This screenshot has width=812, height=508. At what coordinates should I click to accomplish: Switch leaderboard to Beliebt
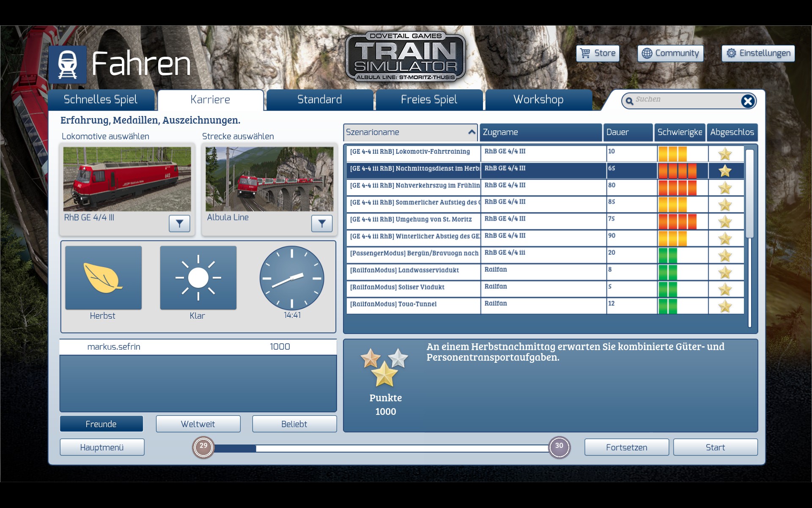point(294,424)
